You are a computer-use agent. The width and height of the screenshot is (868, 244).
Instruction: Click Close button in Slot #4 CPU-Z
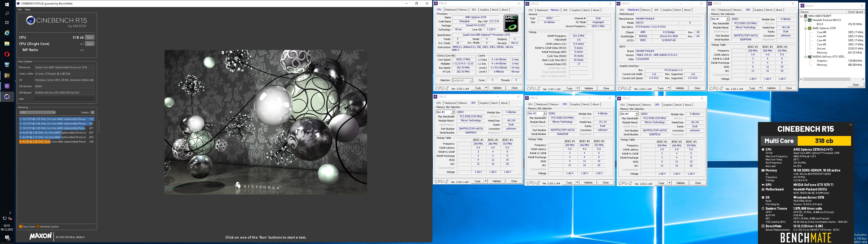coord(698,183)
